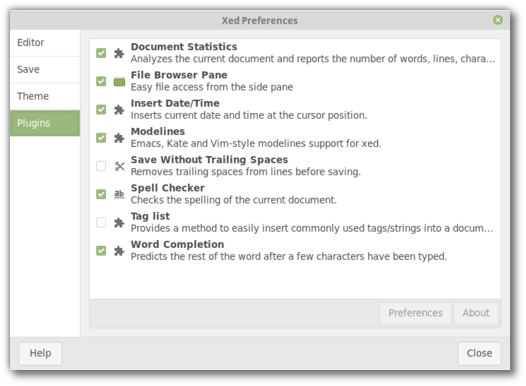Click the Word Completion plugin icon
Image resolution: width=526 pixels, height=386 pixels.
click(119, 251)
